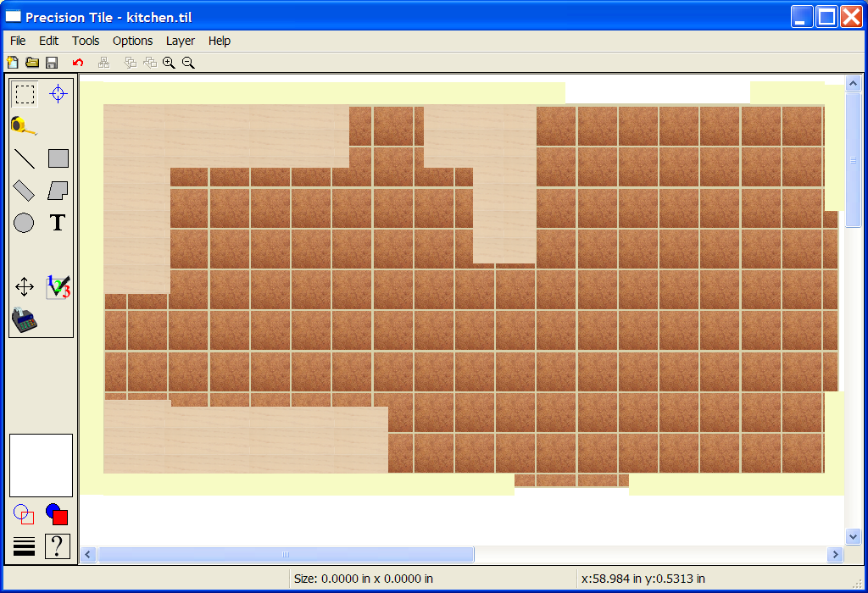This screenshot has height=593, width=868.
Task: Select the gray rectangle shape tool
Action: pyautogui.click(x=58, y=158)
